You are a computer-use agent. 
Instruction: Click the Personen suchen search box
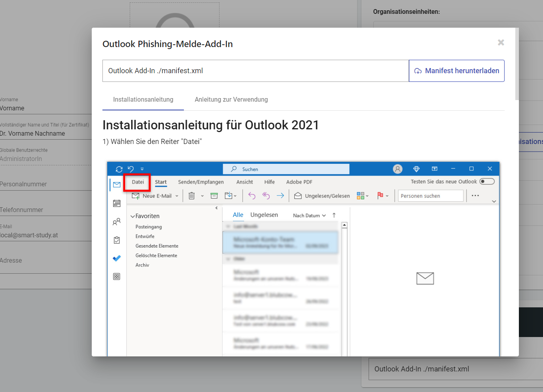click(x=430, y=196)
